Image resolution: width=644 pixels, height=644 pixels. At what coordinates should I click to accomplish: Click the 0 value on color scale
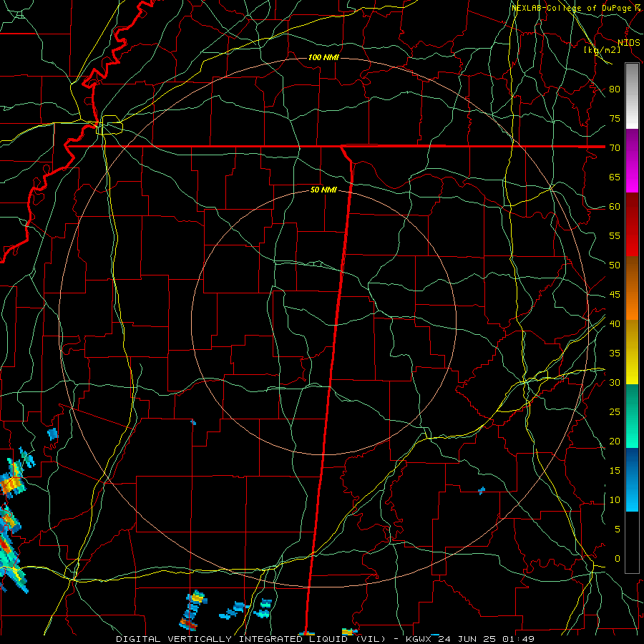click(x=618, y=559)
